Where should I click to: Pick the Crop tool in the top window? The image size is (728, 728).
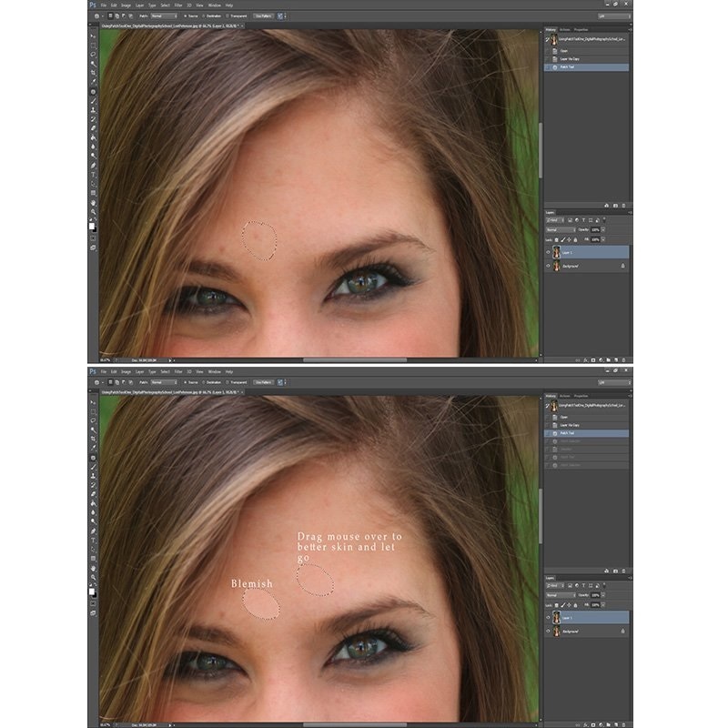point(94,73)
